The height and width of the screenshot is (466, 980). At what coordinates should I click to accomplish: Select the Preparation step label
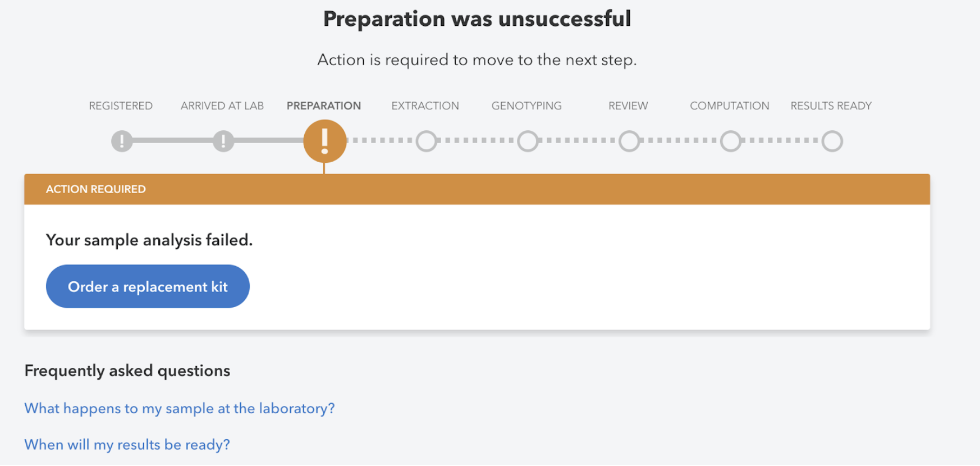pos(323,106)
